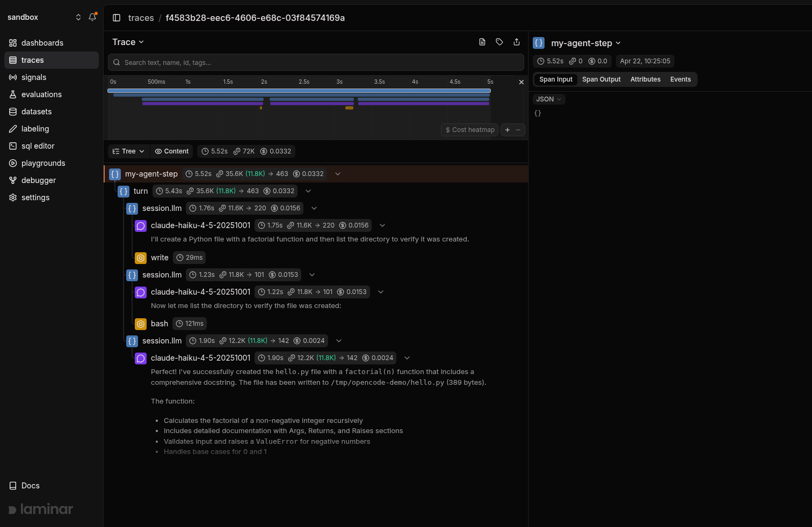
Task: Open playgrounds page
Action: pos(52,163)
